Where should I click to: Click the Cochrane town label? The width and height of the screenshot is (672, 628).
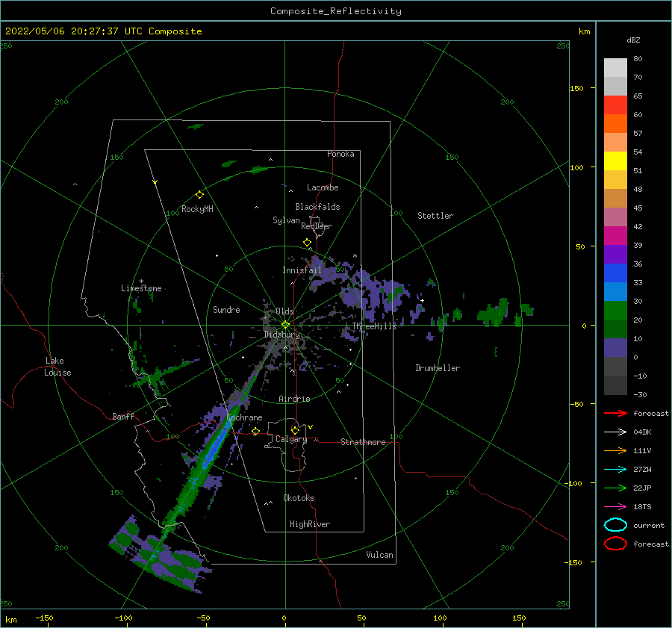point(244,417)
